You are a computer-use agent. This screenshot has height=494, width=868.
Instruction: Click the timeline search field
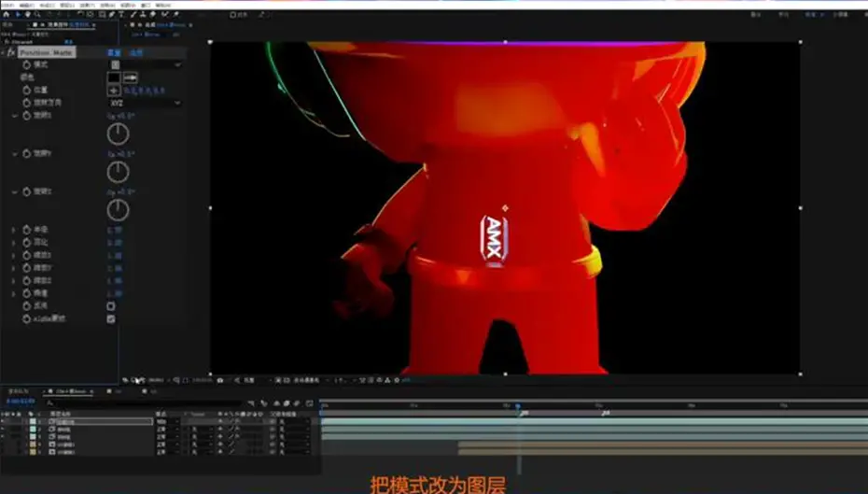[x=144, y=403]
